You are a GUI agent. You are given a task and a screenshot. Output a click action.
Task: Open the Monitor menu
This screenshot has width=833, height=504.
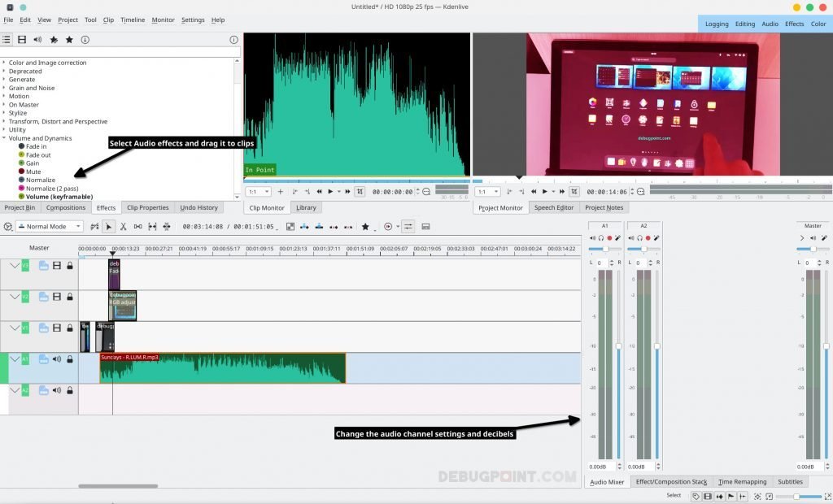coord(163,20)
